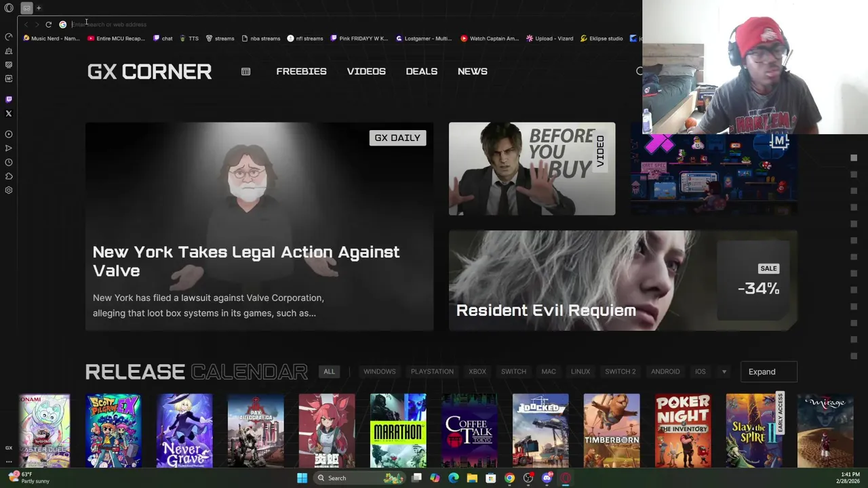
Task: Open X (Twitter) from the sidebar
Action: (9, 114)
